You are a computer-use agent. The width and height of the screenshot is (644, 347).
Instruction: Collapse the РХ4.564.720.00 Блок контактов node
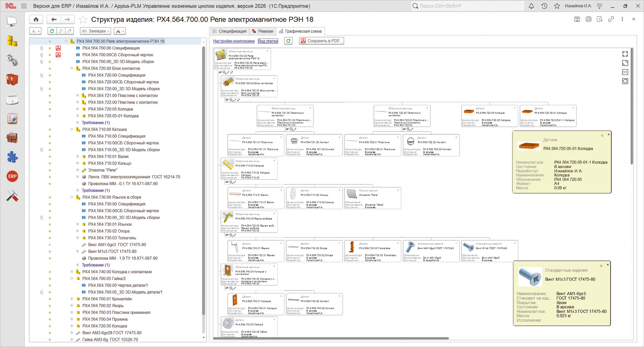72,68
